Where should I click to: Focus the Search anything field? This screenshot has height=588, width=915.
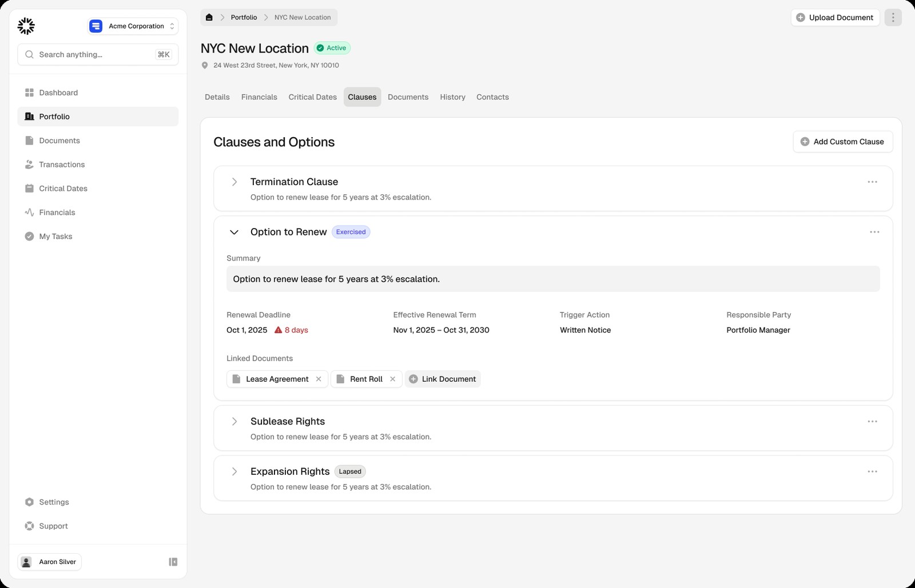98,54
